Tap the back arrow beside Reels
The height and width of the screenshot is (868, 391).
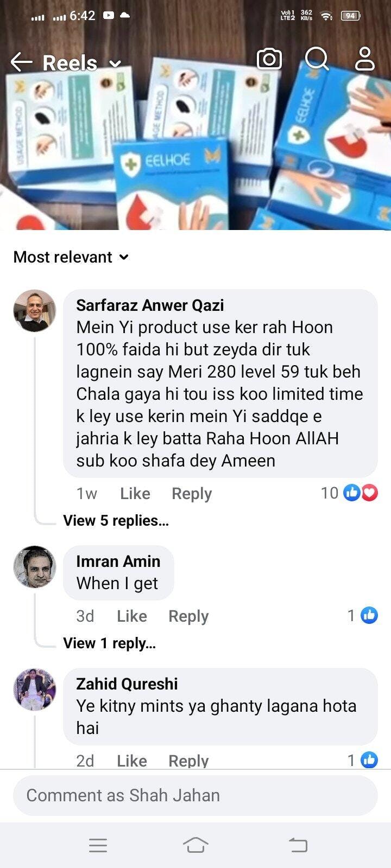pos(22,62)
